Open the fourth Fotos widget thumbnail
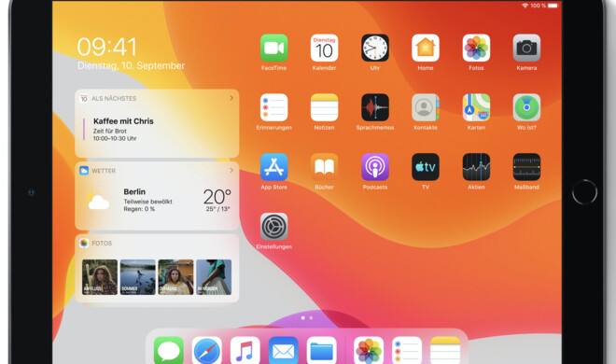Viewport: 616px width, 364px height. click(x=214, y=277)
